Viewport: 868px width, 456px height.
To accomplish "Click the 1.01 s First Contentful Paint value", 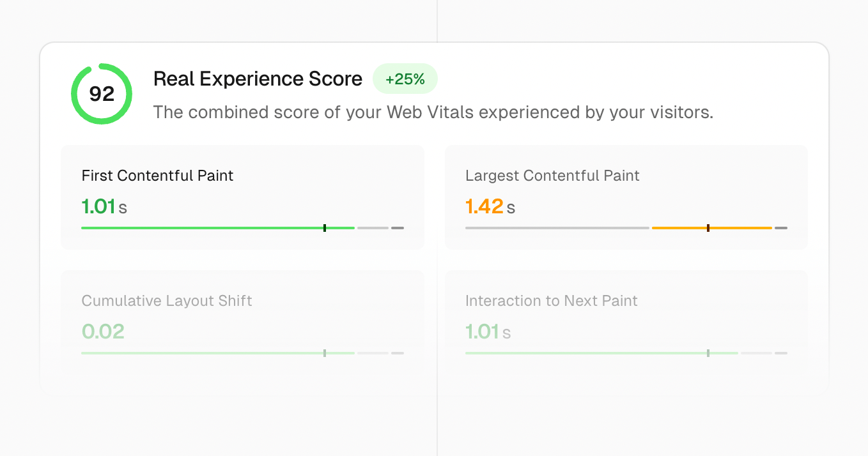I will (x=104, y=207).
